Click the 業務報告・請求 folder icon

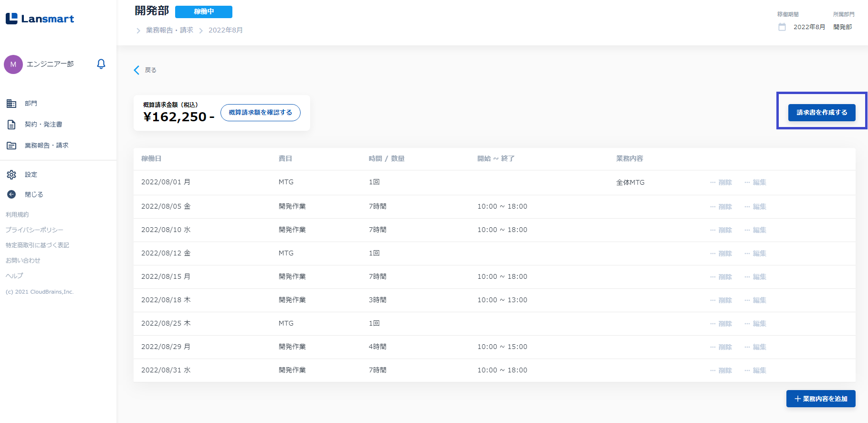pos(11,146)
